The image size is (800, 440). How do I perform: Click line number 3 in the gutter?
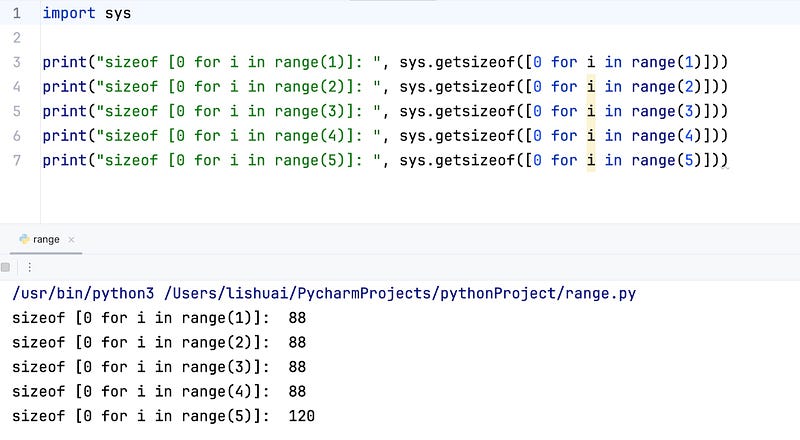pyautogui.click(x=16, y=62)
